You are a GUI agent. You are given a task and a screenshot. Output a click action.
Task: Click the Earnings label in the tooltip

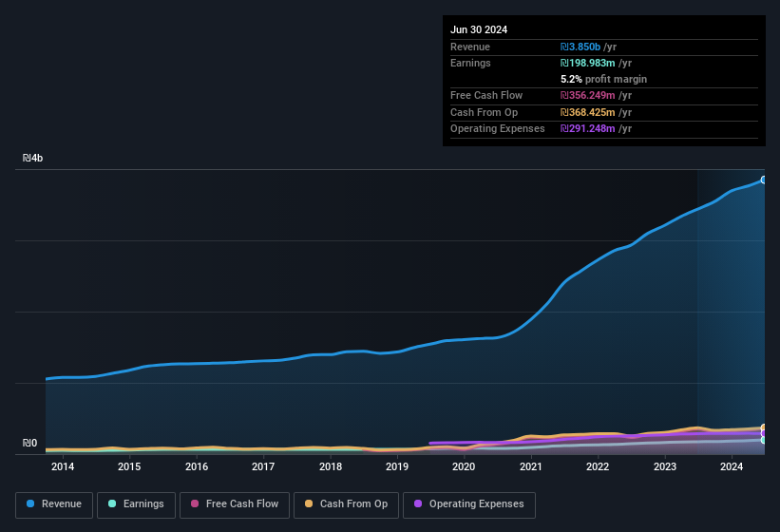point(470,63)
